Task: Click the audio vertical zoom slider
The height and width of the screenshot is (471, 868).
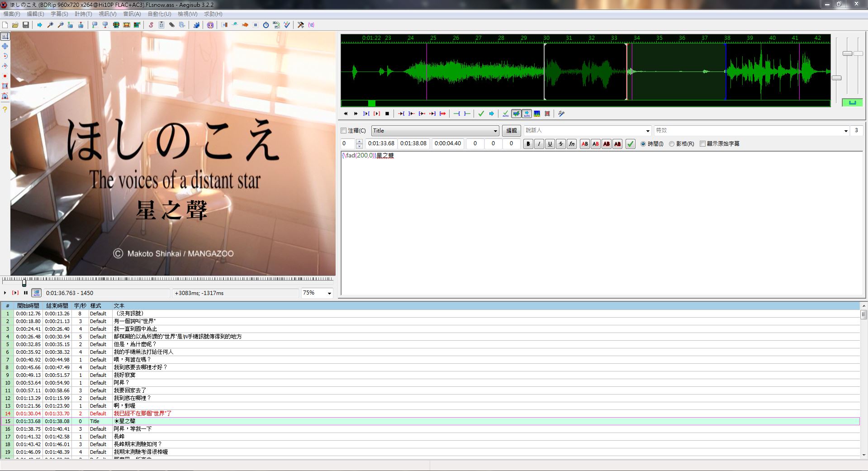Action: click(848, 53)
